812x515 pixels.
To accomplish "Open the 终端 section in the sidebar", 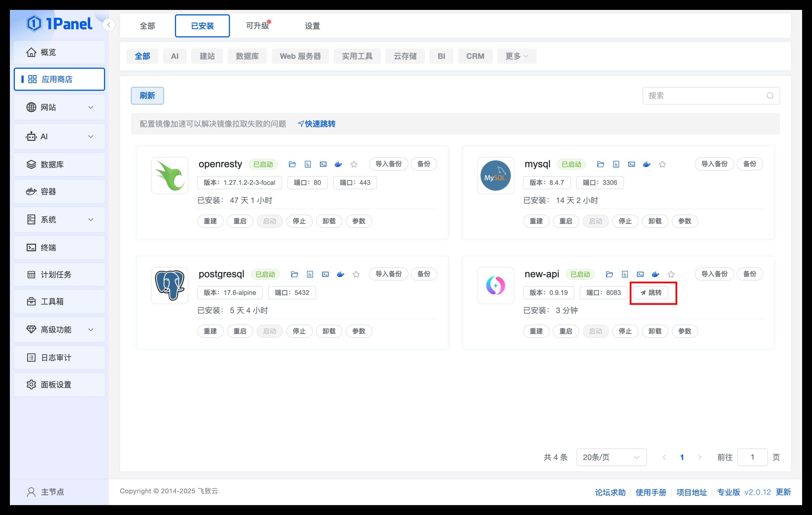I will click(x=59, y=247).
